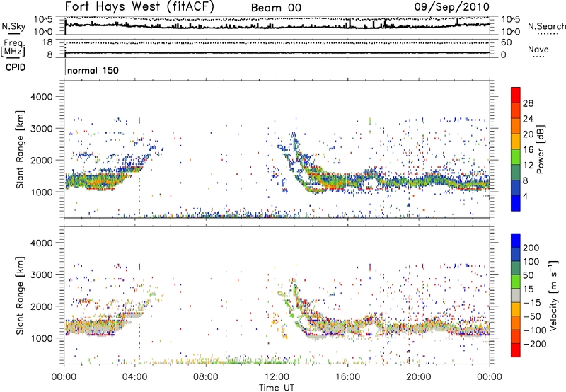Click the "100" label on Velocity color bar
Image resolution: width=566 pixels, height=392 pixels.
pos(531,262)
